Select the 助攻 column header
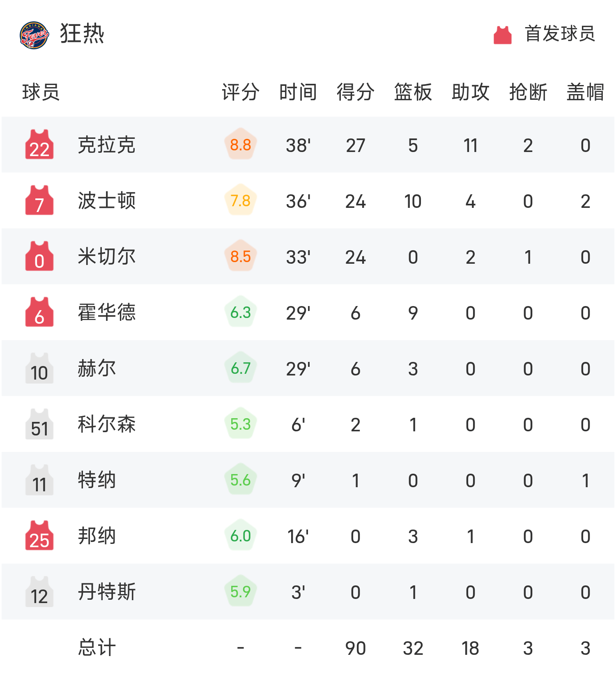 pyautogui.click(x=471, y=92)
